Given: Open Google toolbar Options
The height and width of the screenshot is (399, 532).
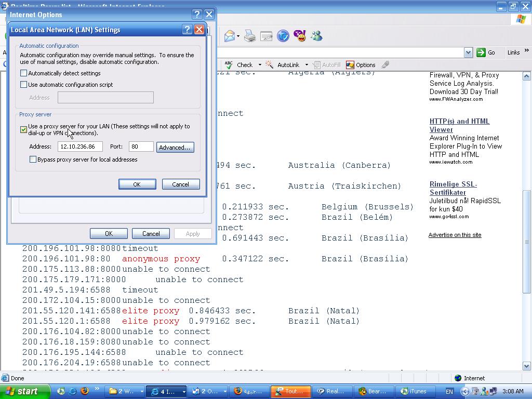Looking at the screenshot, I should (361, 65).
